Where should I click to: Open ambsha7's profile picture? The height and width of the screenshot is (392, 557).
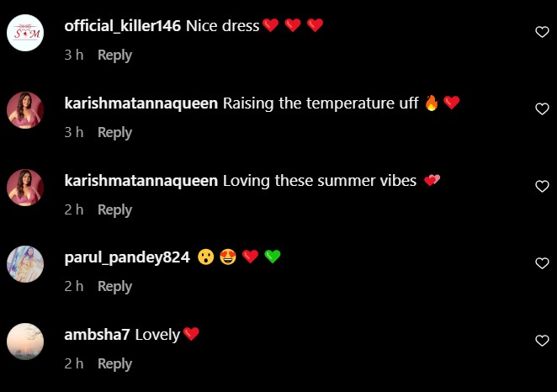[x=25, y=342]
